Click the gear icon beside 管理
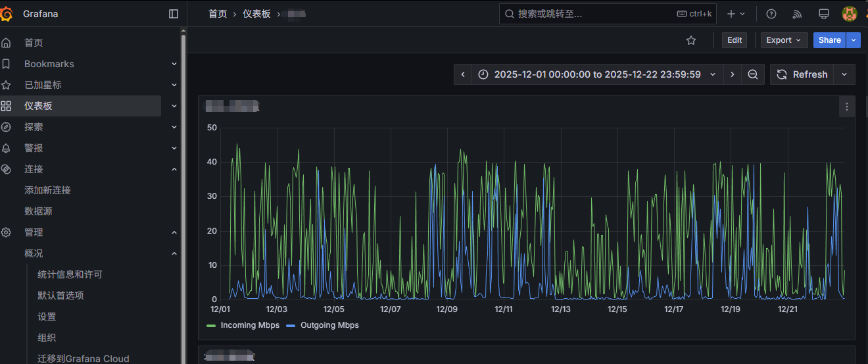The width and height of the screenshot is (868, 364). 6,232
